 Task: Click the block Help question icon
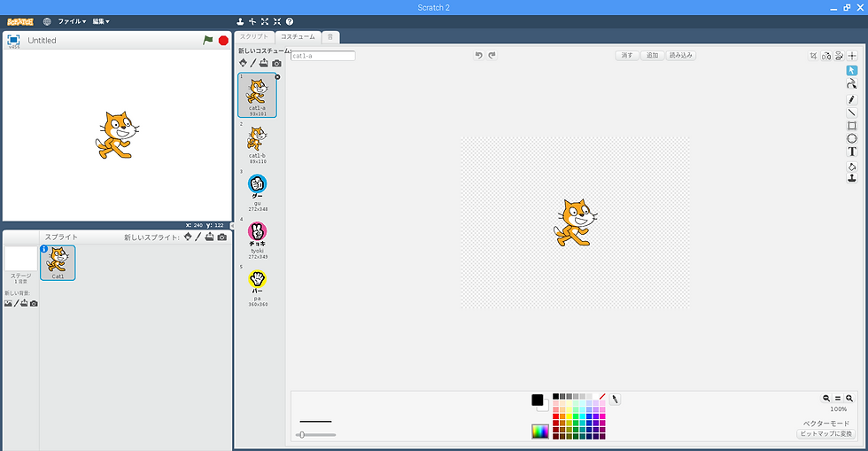point(290,21)
